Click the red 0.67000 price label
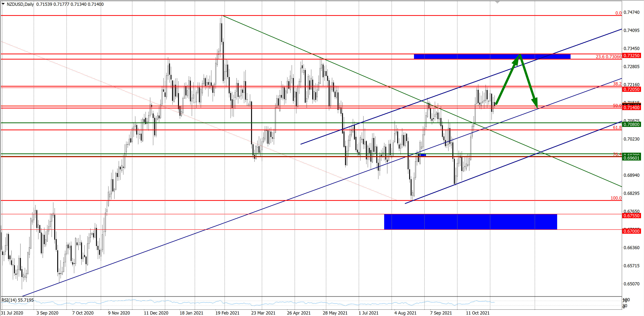The width and height of the screenshot is (644, 316). (x=631, y=231)
